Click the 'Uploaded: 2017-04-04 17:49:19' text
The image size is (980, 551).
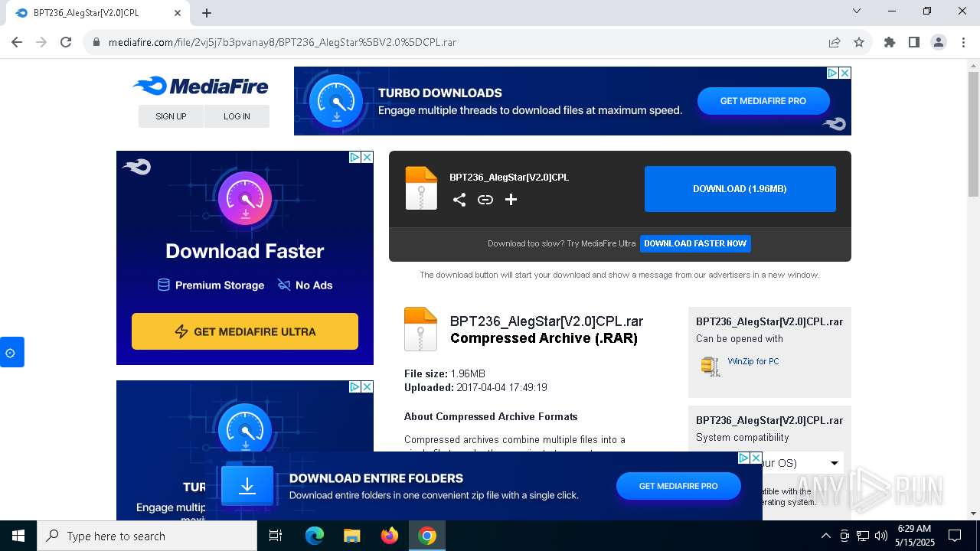[x=475, y=387]
